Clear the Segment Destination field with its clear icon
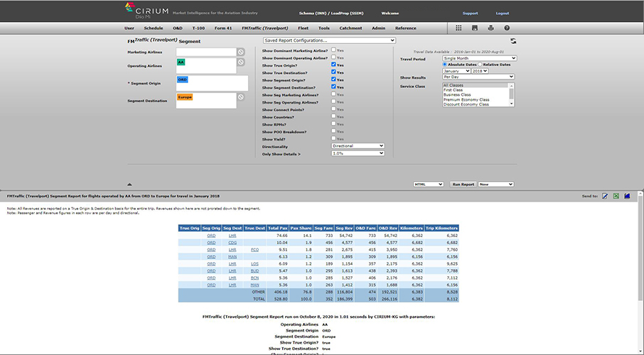Screen dimensions: 644x355 pyautogui.click(x=241, y=97)
